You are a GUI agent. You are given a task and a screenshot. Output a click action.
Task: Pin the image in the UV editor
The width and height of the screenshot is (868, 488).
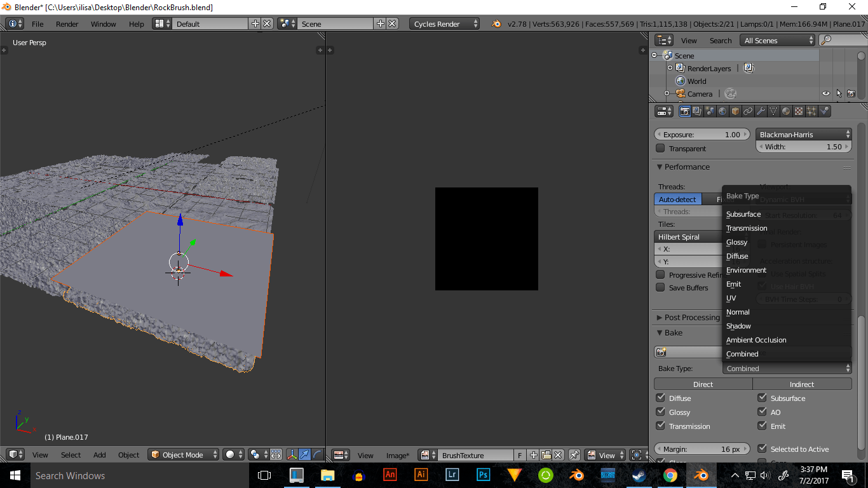[575, 455]
